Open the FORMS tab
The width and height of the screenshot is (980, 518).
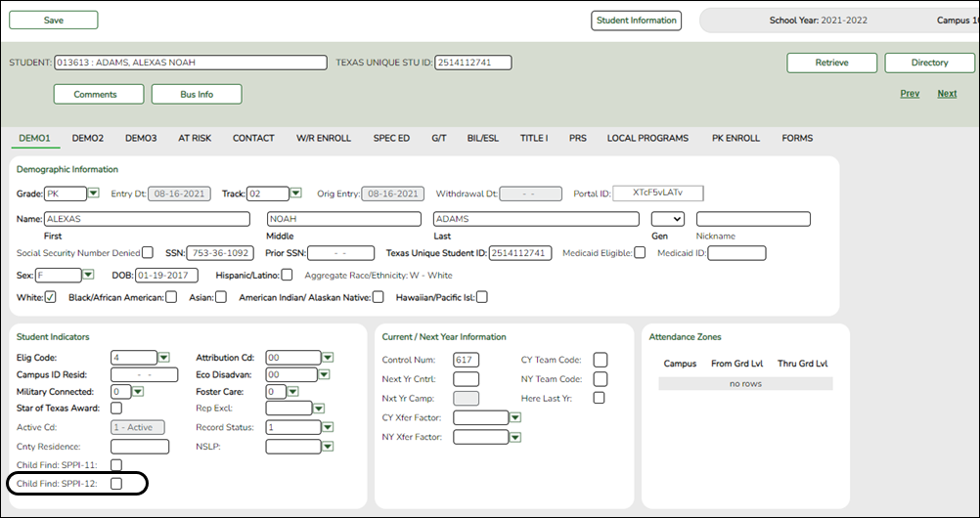pos(797,138)
